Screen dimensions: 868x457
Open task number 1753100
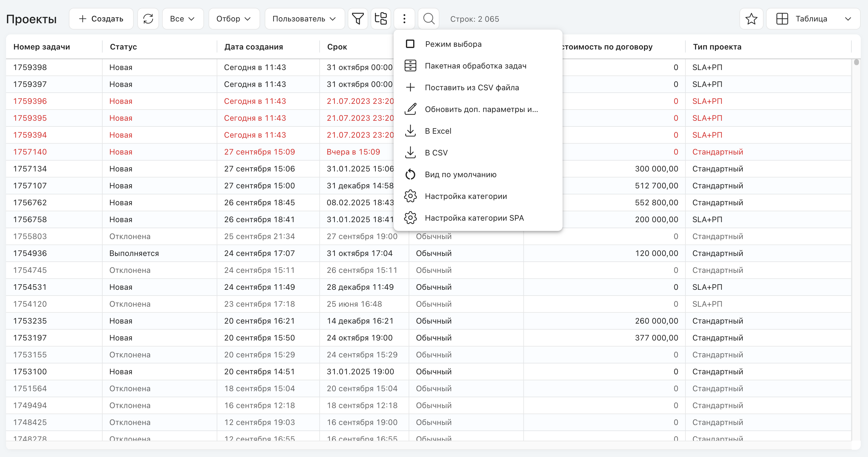point(30,371)
